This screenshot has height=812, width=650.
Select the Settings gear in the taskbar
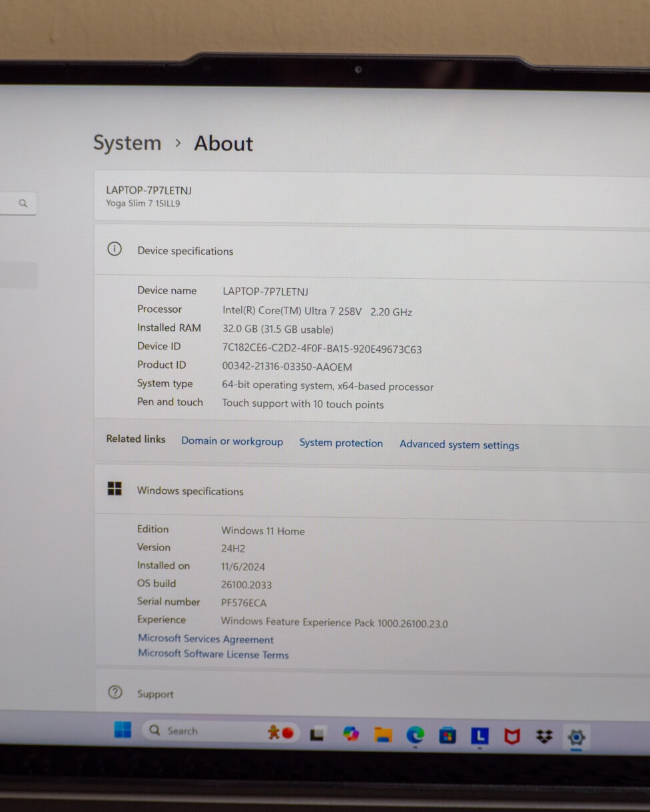576,737
